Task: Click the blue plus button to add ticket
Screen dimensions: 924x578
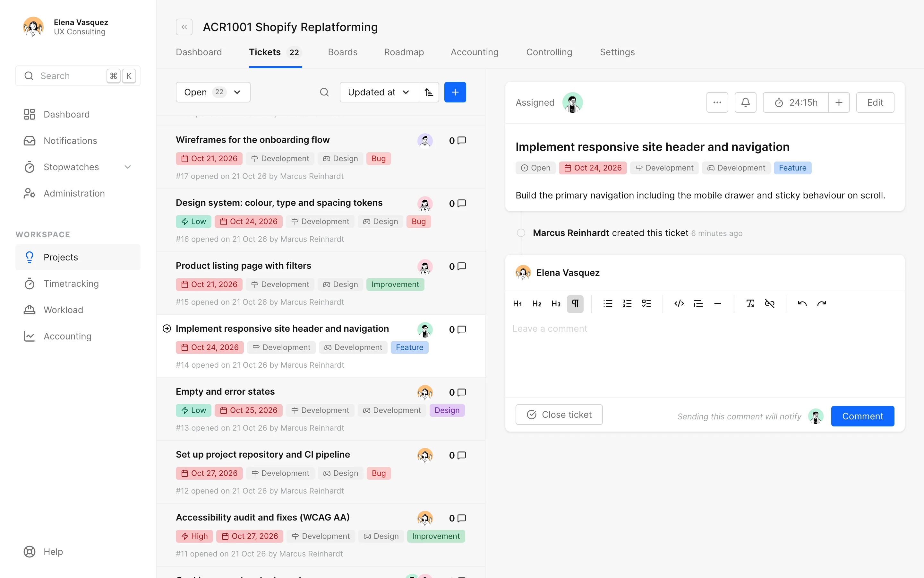Action: [x=455, y=92]
